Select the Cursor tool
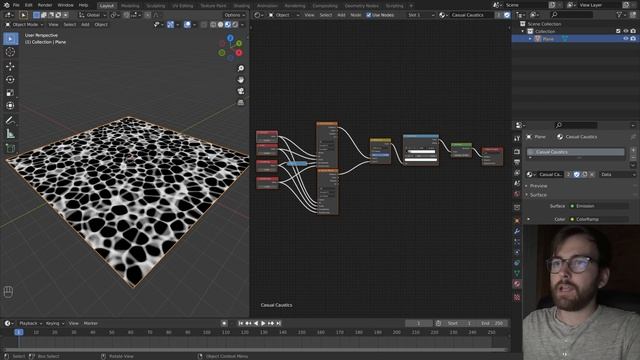The image size is (640, 360). coord(11,52)
